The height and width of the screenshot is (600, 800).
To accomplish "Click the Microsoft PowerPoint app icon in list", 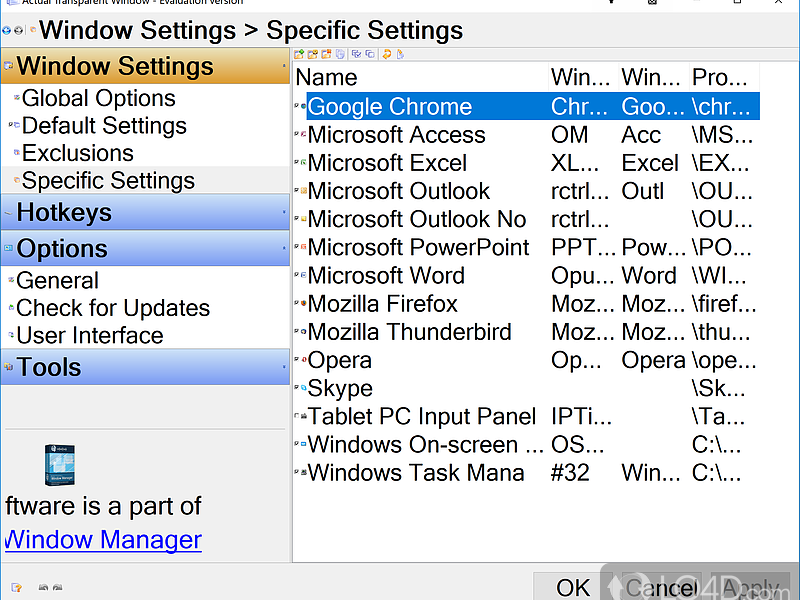I will pos(304,247).
